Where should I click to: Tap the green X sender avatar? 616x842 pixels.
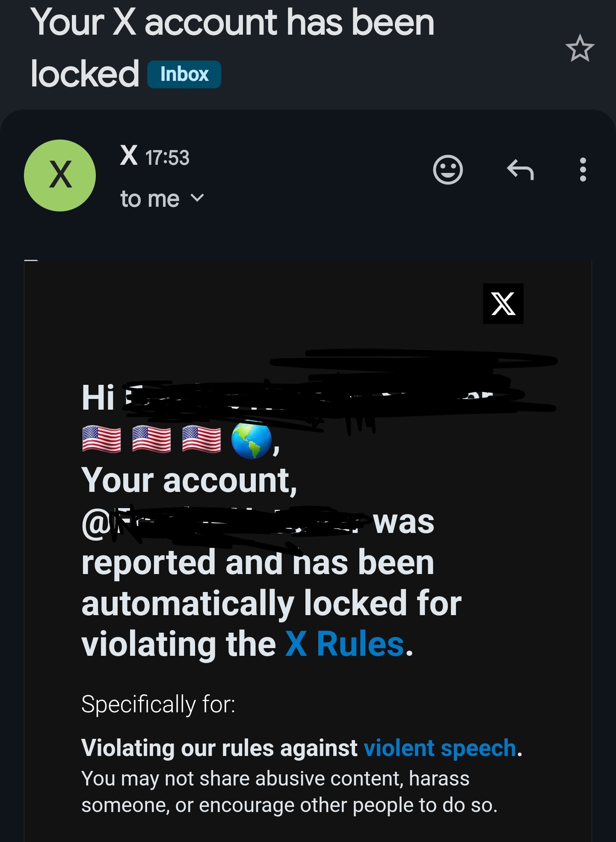pos(60,176)
